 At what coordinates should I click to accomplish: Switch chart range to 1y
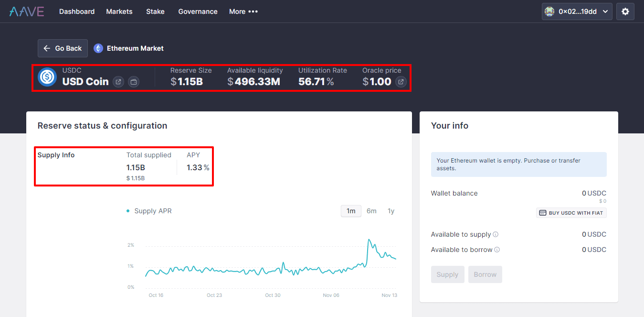pyautogui.click(x=391, y=211)
